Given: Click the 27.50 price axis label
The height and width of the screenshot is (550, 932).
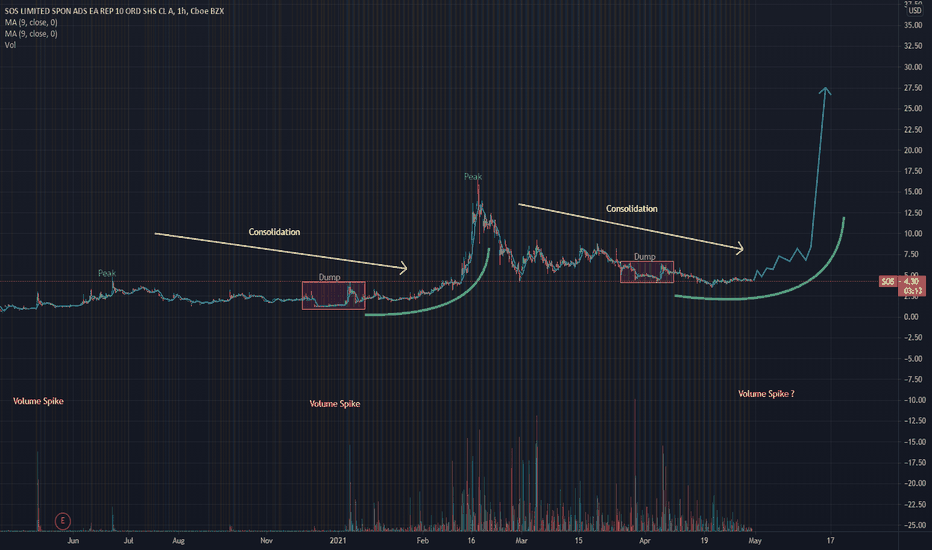Looking at the screenshot, I should (x=913, y=87).
